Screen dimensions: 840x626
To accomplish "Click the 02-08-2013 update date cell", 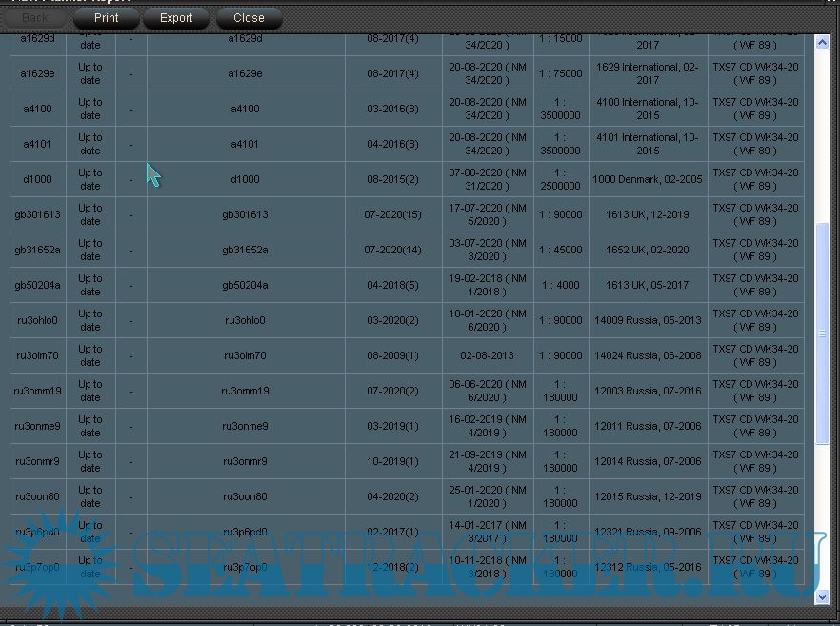I will tap(487, 356).
